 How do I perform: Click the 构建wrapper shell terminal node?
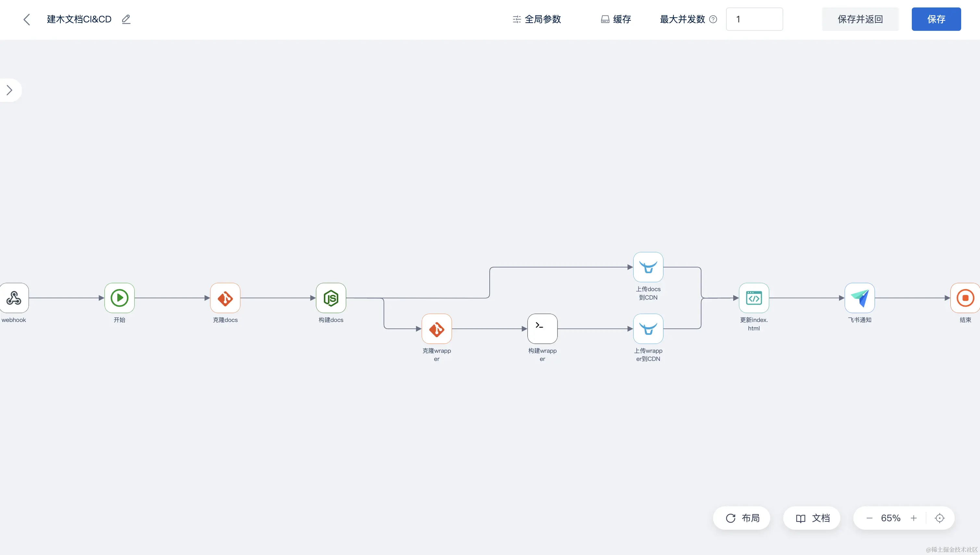pyautogui.click(x=542, y=328)
